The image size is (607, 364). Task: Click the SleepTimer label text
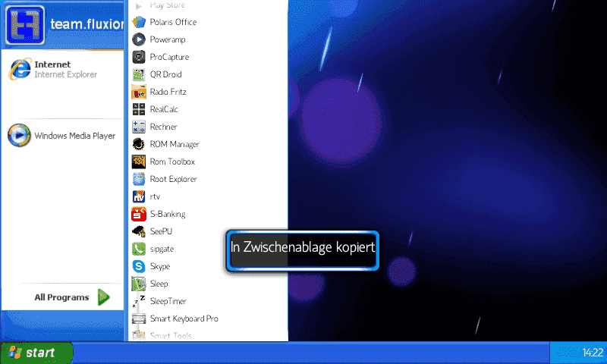168,301
